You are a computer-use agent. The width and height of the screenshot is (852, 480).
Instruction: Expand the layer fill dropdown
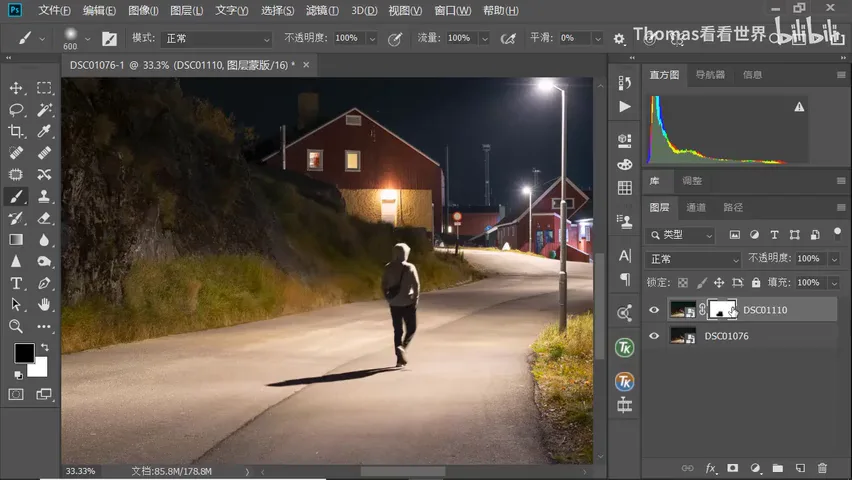point(834,283)
